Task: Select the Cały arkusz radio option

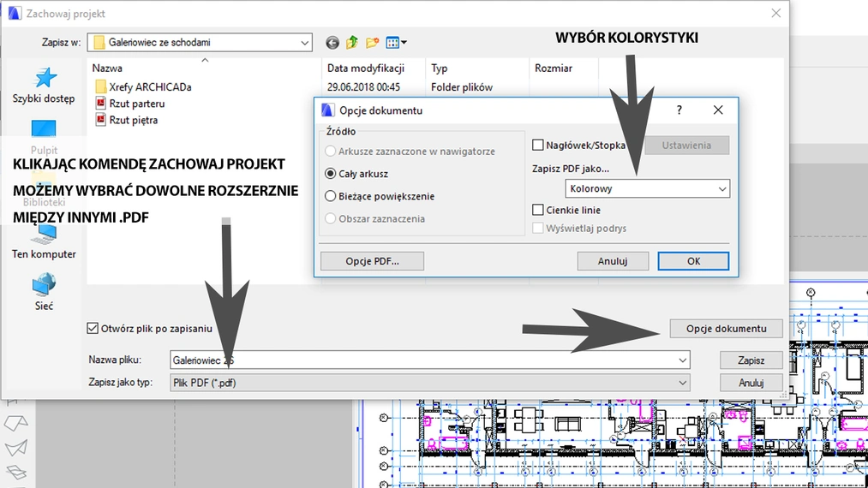Action: click(x=331, y=174)
